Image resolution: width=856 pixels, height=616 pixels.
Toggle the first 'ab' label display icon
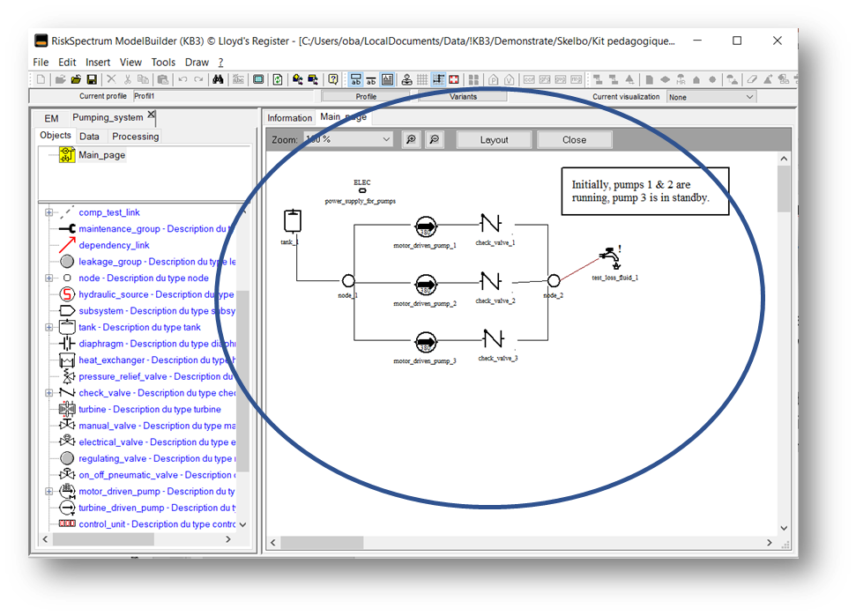click(355, 79)
